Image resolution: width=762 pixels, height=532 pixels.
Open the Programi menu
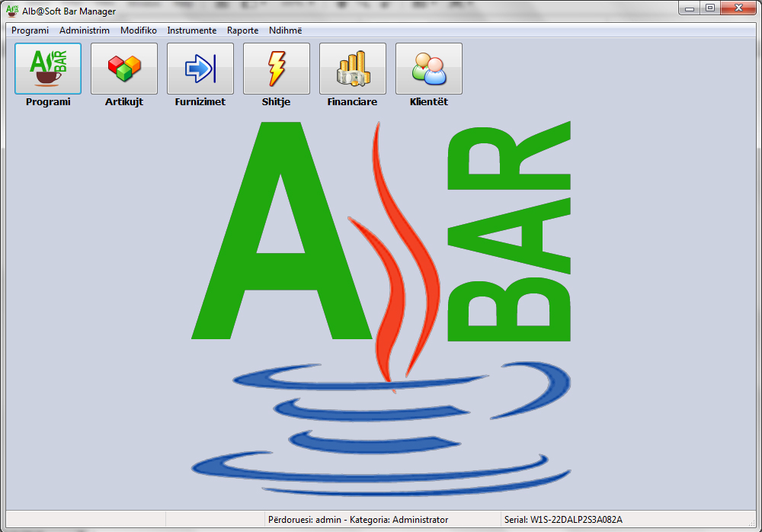[30, 30]
